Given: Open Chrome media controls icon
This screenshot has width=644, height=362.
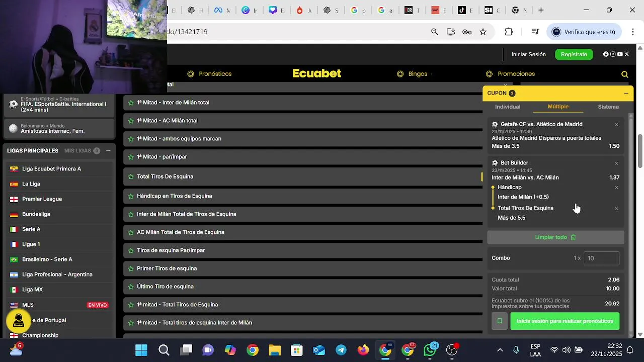Looking at the screenshot, I should click(535, 32).
